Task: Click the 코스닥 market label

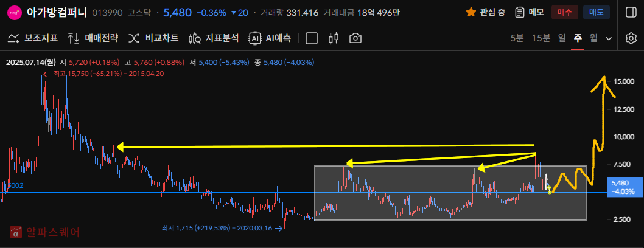Action: 139,13
